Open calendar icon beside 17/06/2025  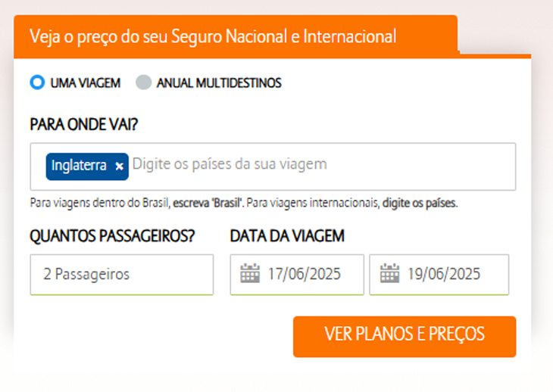point(250,273)
